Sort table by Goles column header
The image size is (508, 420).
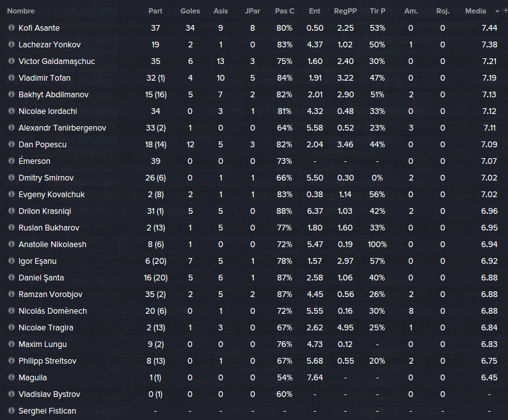(x=190, y=11)
